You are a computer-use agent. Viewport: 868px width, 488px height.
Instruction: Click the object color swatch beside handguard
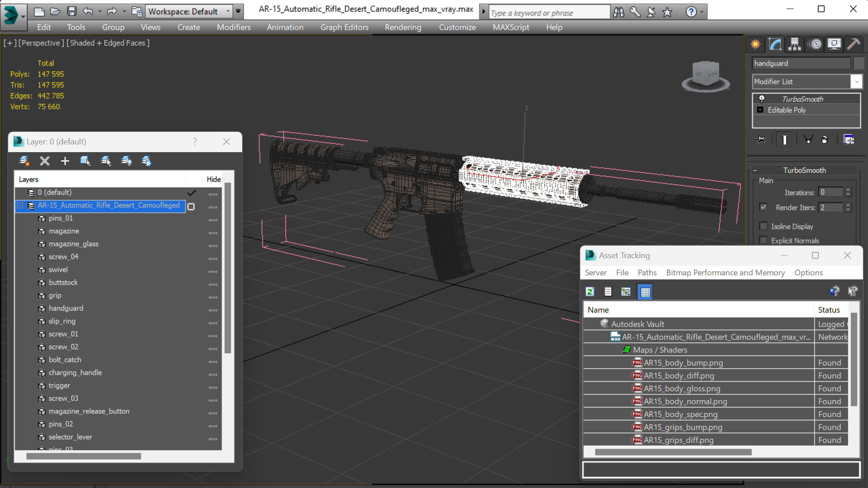[x=858, y=63]
